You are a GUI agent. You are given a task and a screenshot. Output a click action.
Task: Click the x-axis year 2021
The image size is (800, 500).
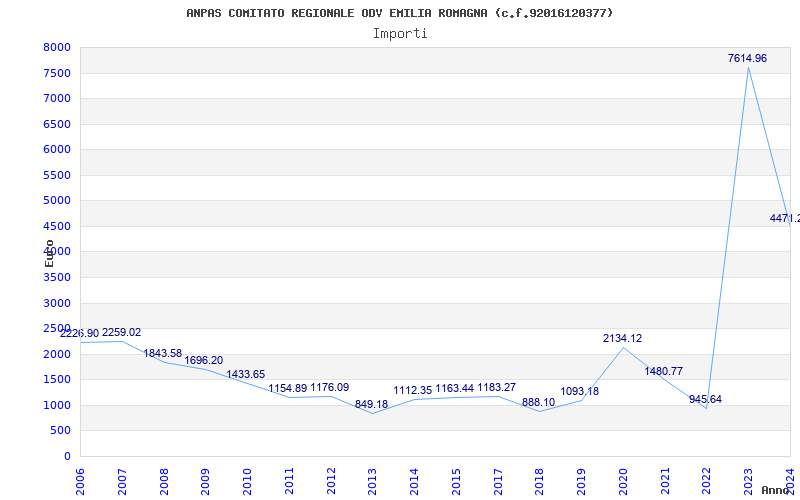click(x=665, y=482)
